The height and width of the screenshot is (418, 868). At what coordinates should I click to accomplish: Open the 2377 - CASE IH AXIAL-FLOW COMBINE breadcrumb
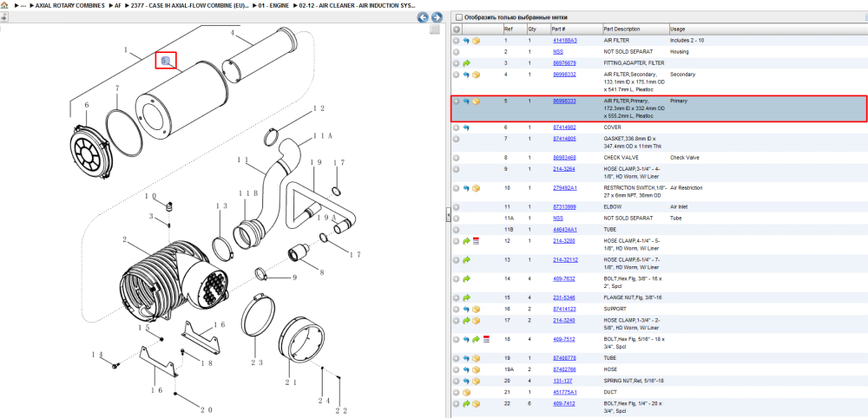(x=190, y=5)
